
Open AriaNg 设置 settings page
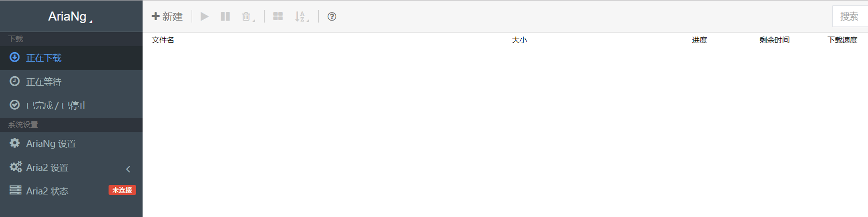pyautogui.click(x=51, y=144)
